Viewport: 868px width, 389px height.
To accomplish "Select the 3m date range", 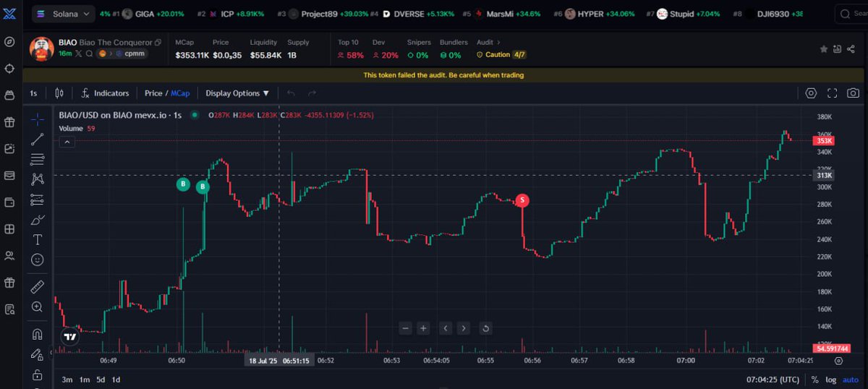I will click(x=67, y=380).
